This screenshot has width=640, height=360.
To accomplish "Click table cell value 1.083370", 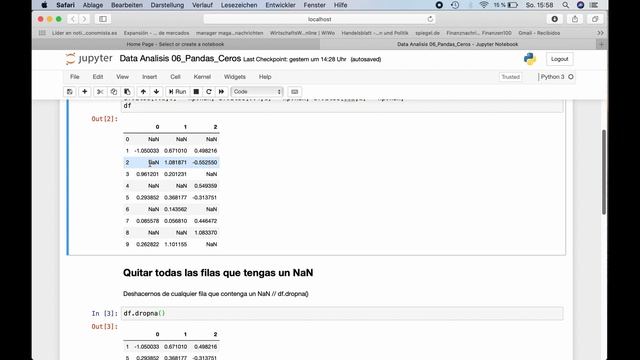I will pos(206,233).
